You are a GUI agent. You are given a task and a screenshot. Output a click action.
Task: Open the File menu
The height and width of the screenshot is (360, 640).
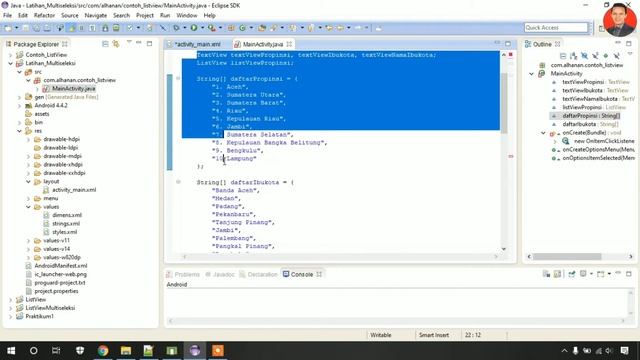click(7, 16)
